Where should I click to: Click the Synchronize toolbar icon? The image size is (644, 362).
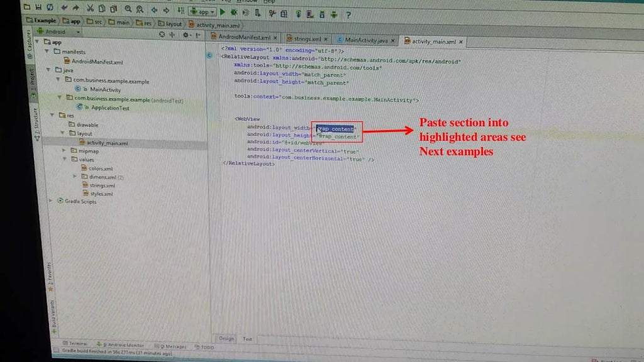point(50,8)
